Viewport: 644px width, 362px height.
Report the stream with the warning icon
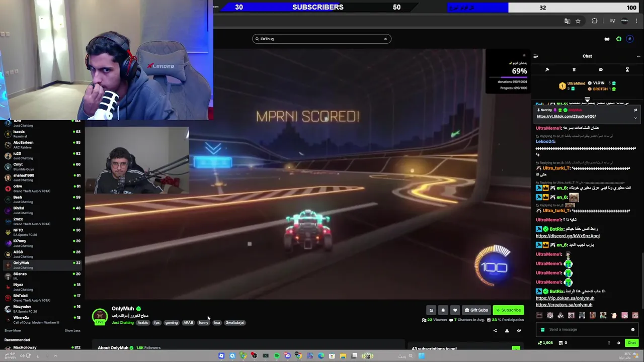tap(507, 331)
